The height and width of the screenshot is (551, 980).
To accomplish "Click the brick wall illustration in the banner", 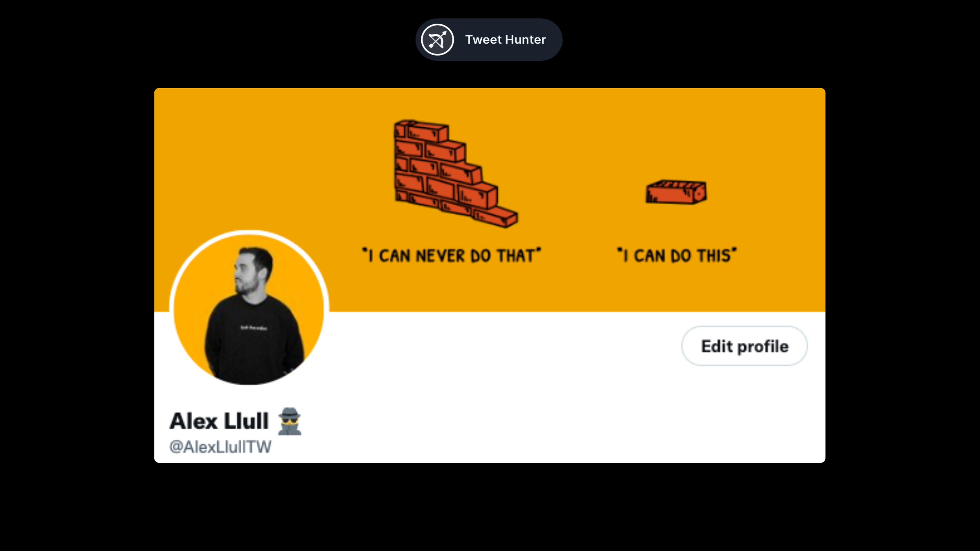I will click(455, 173).
